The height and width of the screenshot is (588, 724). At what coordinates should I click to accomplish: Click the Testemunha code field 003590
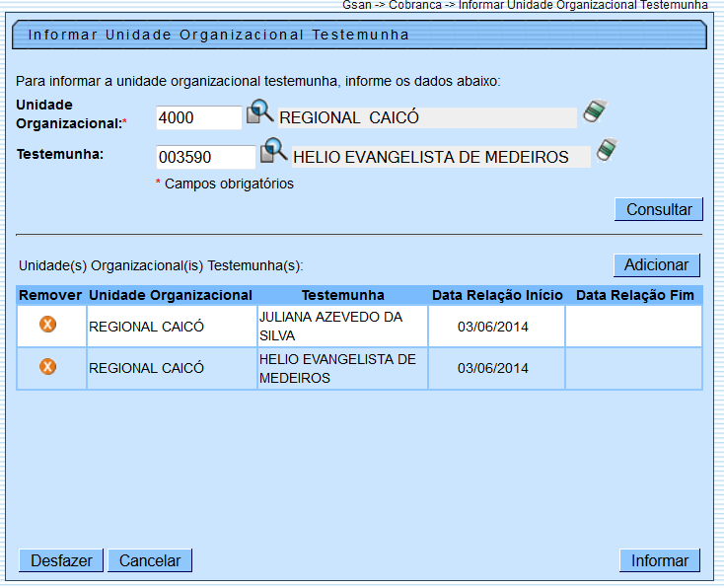coord(205,157)
